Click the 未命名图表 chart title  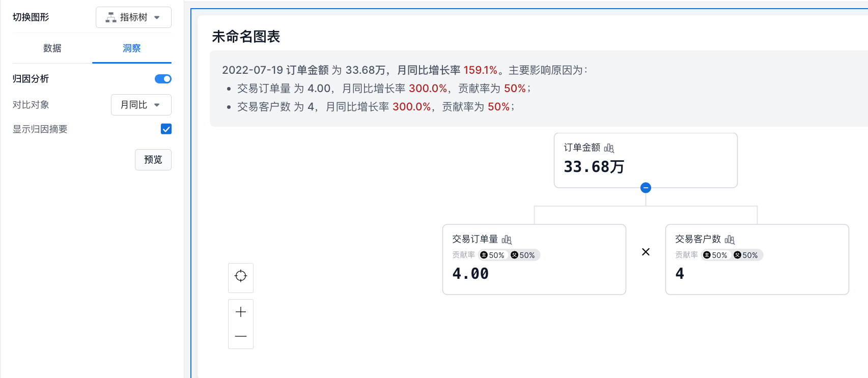tap(246, 37)
